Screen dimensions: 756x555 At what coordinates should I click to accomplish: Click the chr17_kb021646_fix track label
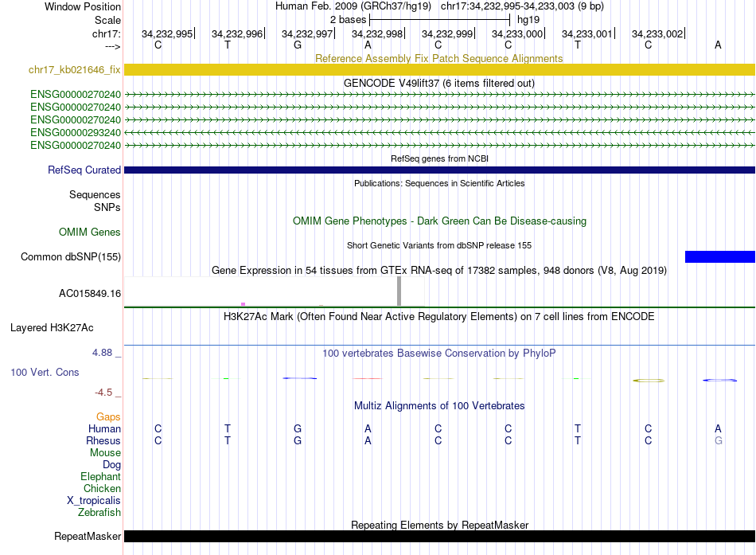(74, 69)
